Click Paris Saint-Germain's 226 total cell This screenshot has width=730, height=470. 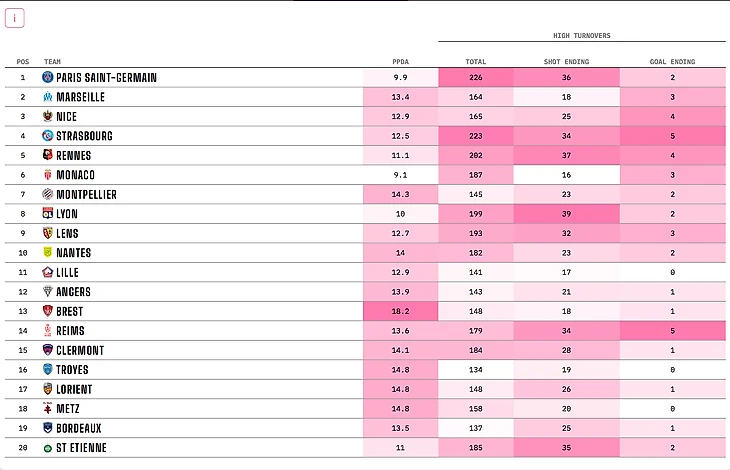pyautogui.click(x=476, y=77)
